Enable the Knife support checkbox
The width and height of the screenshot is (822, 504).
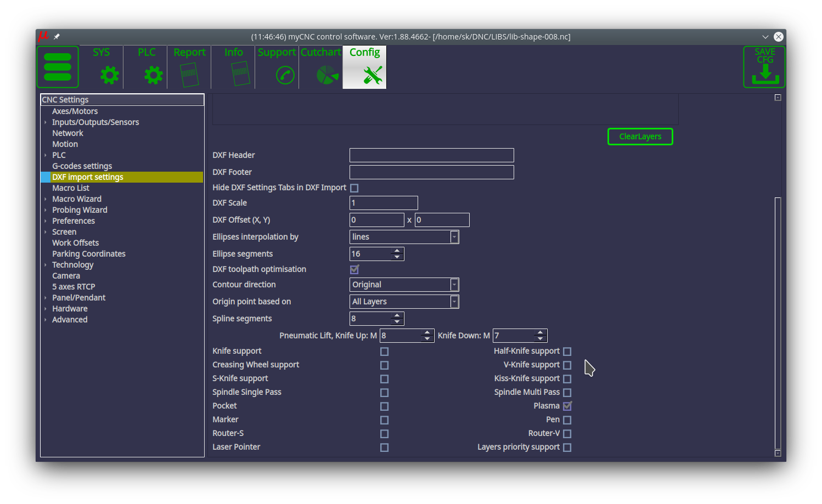point(384,352)
